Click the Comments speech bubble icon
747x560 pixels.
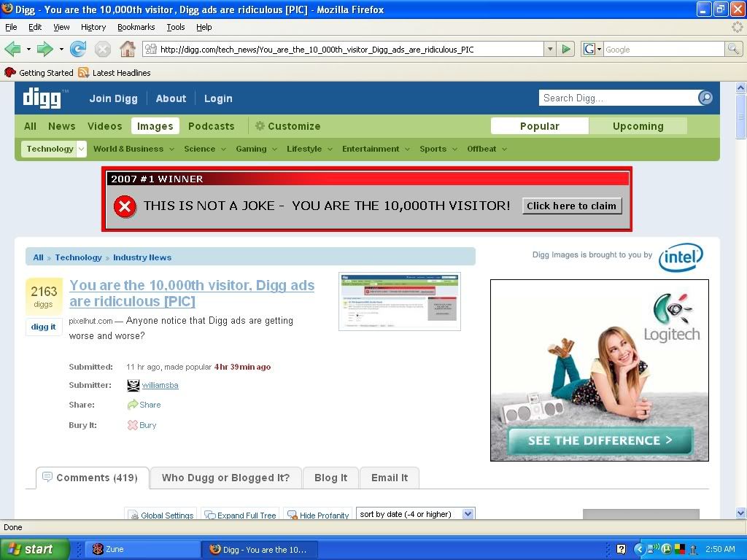[x=47, y=477]
